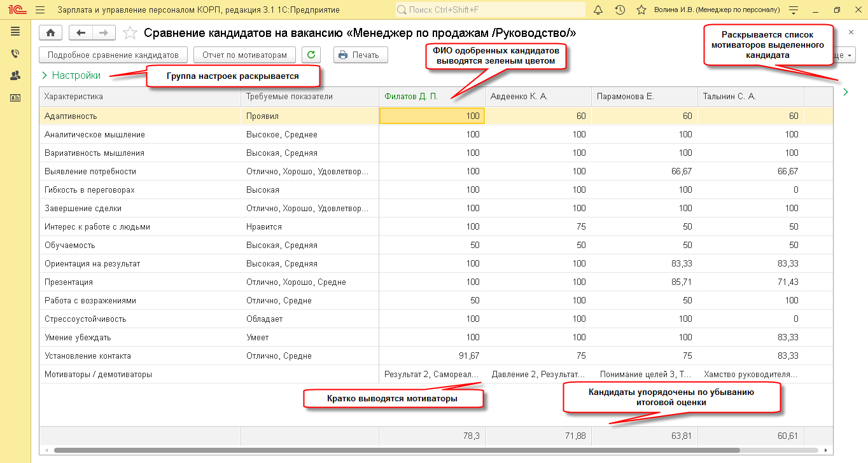Screen dimensions: 868x463
Task: Select candidate column Парамонова Е.
Action: click(x=645, y=97)
